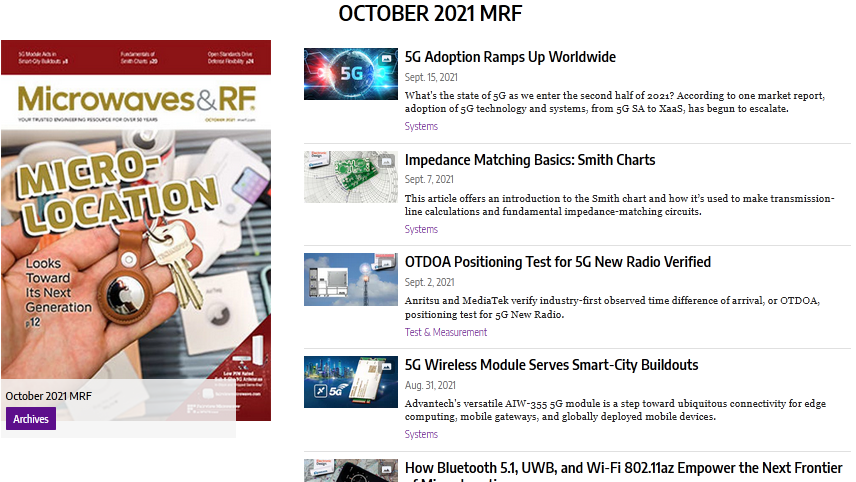
Task: Select Systems category under Smith Charts article
Action: [421, 229]
